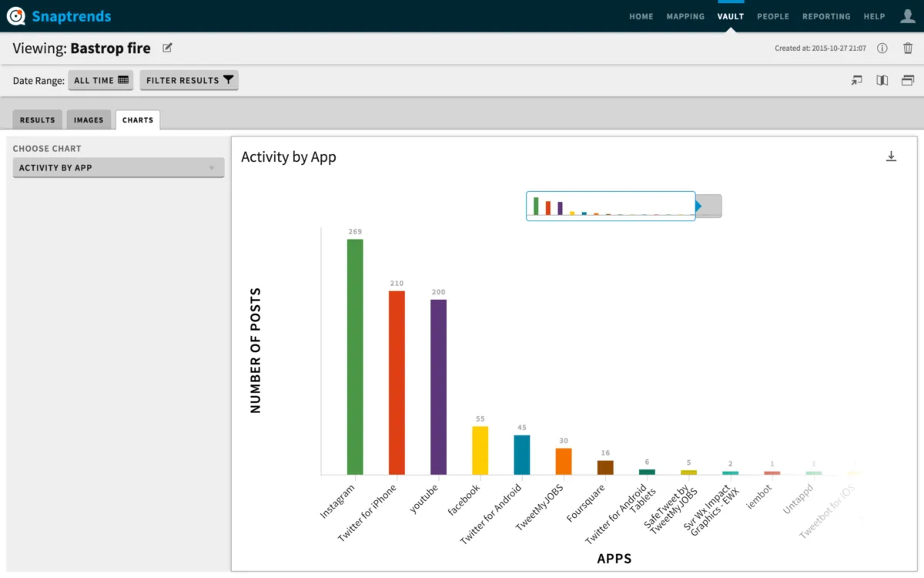Navigate to the People menu
924x578 pixels.
tap(773, 16)
